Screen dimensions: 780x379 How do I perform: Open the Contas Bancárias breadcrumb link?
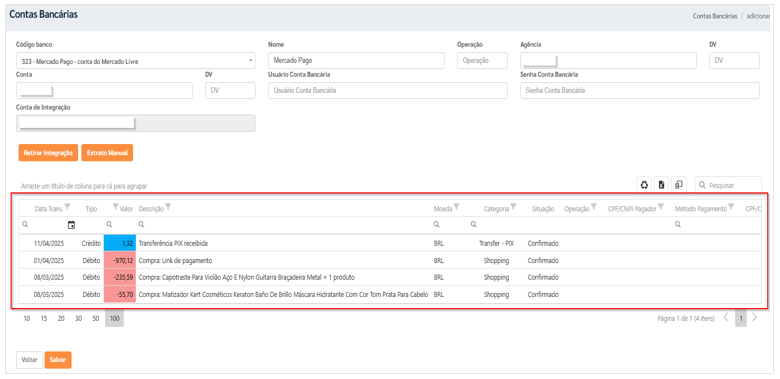(x=715, y=16)
